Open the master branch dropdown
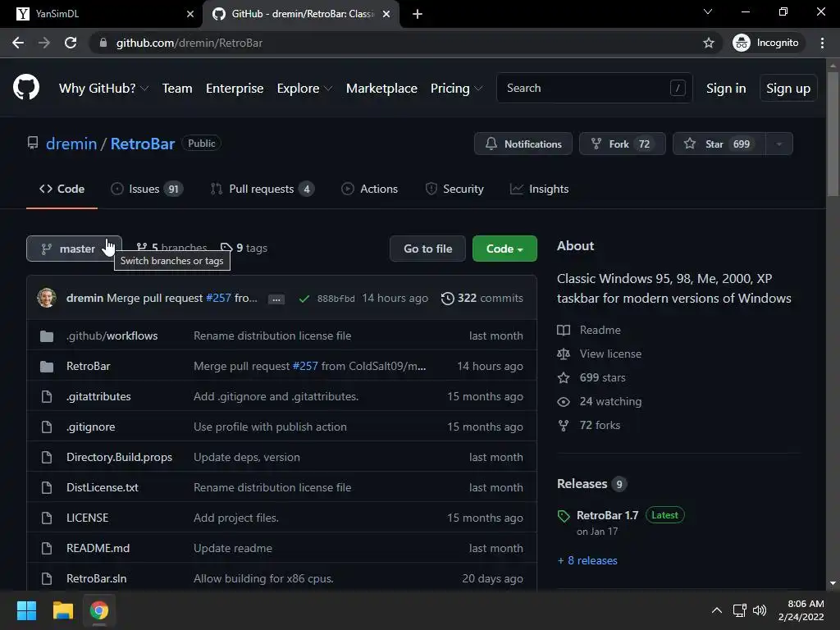The width and height of the screenshot is (840, 630). (74, 249)
